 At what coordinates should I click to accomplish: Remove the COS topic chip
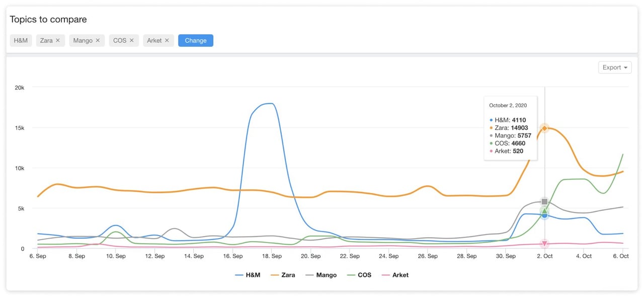(x=132, y=40)
